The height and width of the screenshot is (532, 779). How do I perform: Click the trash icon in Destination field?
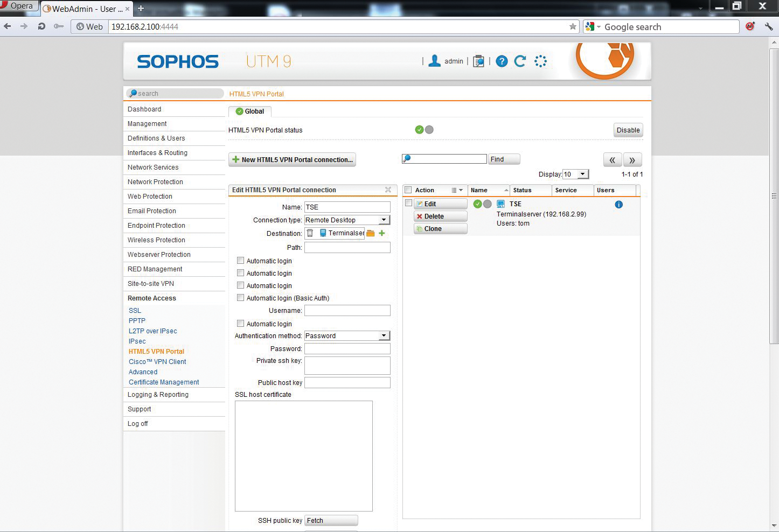tap(310, 233)
